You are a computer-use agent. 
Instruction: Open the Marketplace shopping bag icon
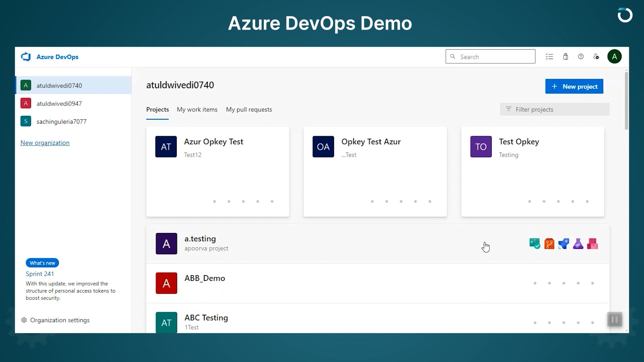pyautogui.click(x=565, y=56)
